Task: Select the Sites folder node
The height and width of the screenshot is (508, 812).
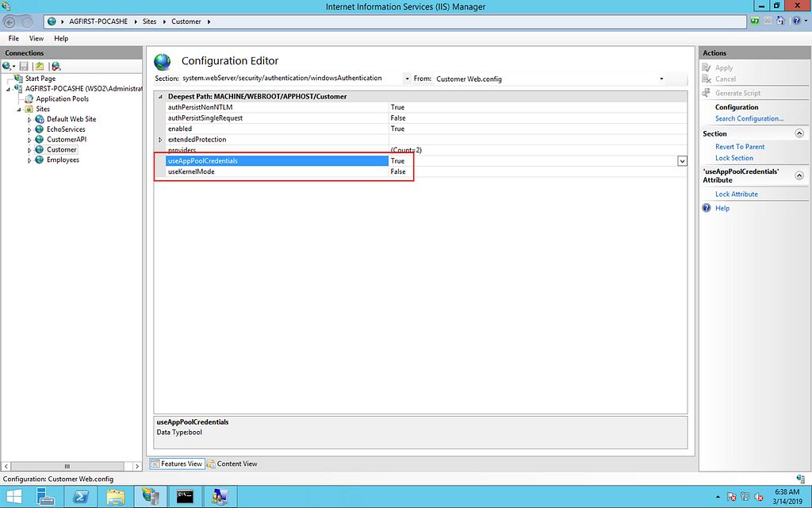Action: (43, 109)
